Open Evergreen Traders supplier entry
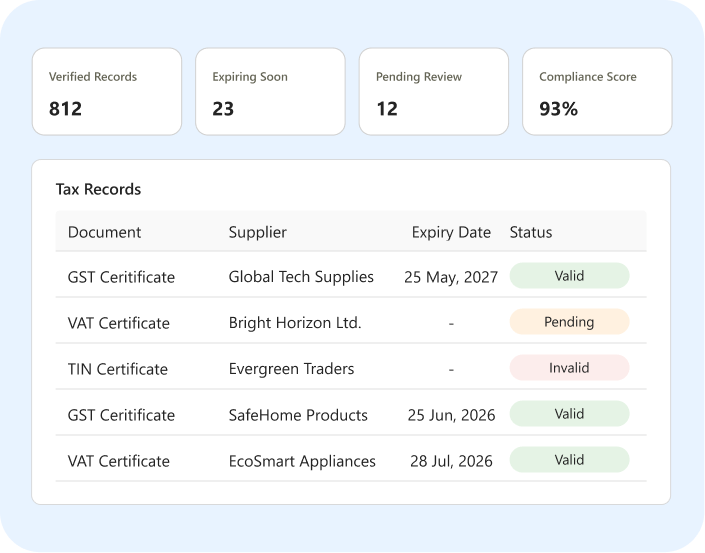This screenshot has height=553, width=705. click(x=291, y=369)
